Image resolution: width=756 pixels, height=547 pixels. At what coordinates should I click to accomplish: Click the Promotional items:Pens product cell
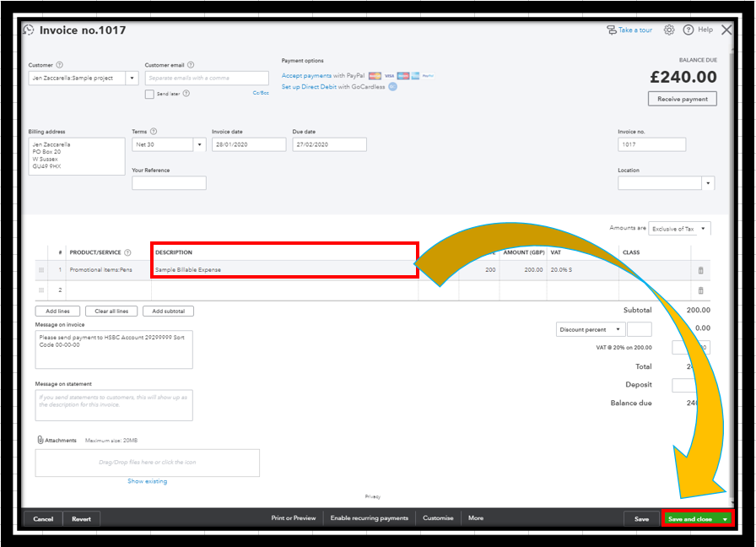point(109,269)
